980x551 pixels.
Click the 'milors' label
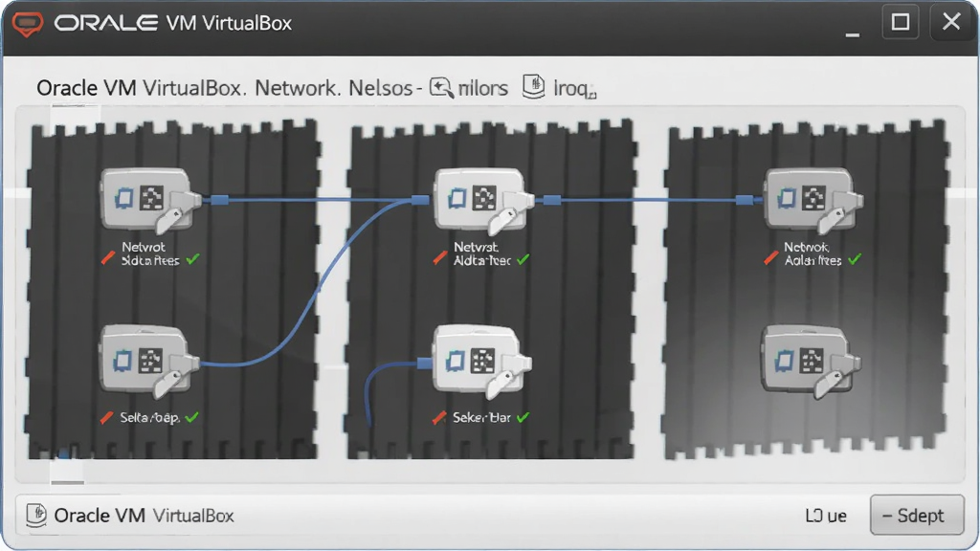click(482, 89)
